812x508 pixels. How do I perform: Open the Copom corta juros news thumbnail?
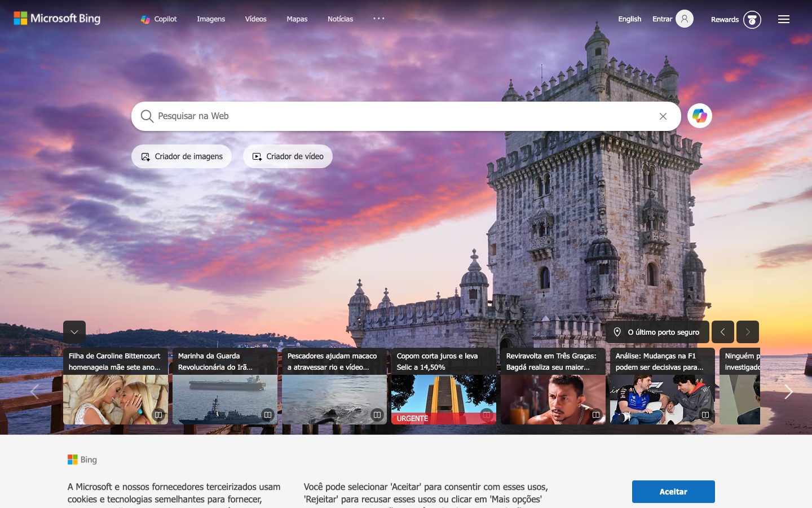pyautogui.click(x=443, y=398)
